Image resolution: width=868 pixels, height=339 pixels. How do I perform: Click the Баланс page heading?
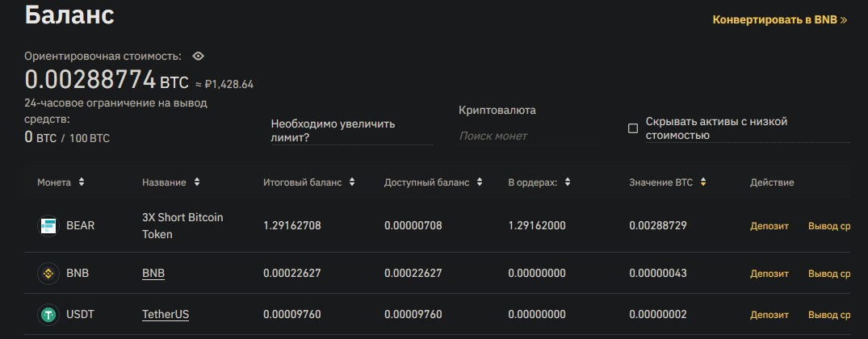(x=69, y=15)
